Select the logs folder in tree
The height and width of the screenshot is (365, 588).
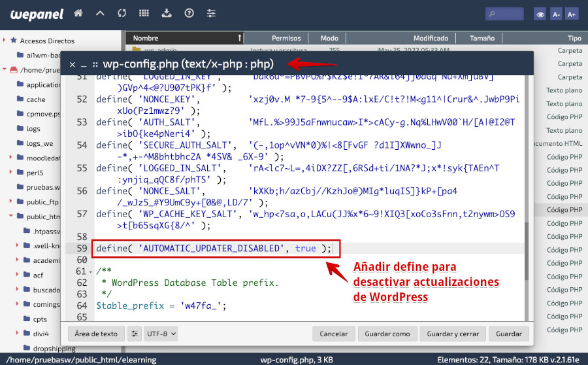click(x=33, y=129)
